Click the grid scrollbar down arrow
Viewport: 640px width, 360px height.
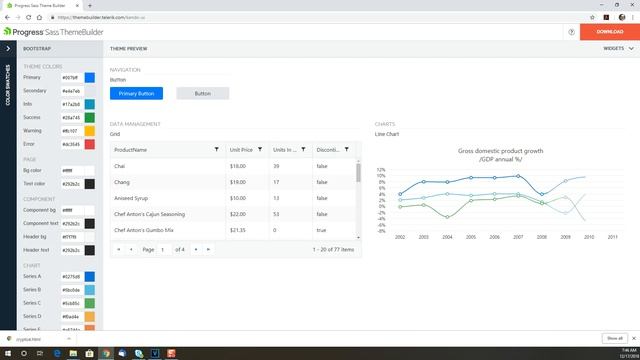pos(358,238)
